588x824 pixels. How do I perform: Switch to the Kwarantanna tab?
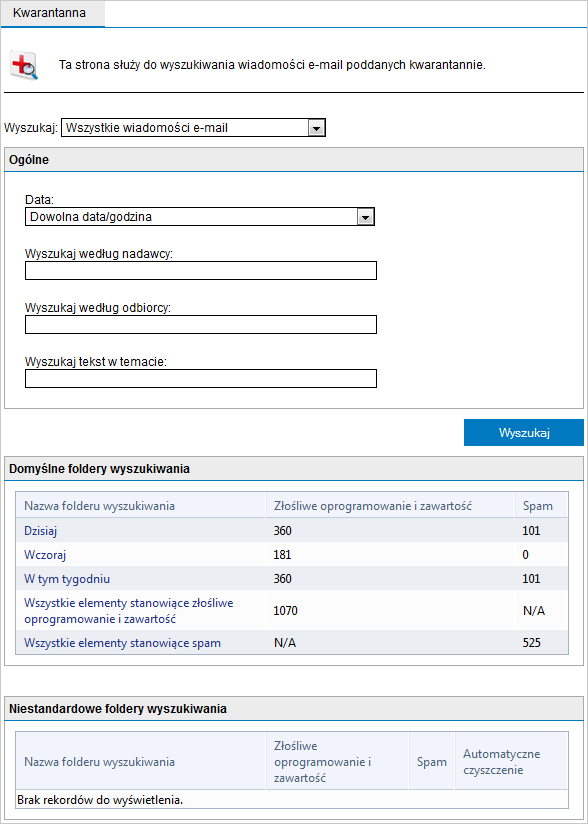50,13
